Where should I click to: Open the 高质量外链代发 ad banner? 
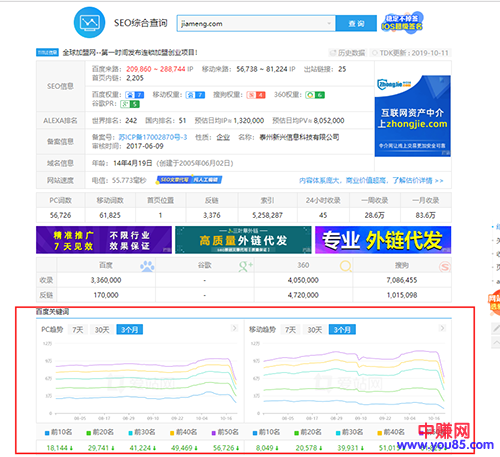[x=243, y=240]
